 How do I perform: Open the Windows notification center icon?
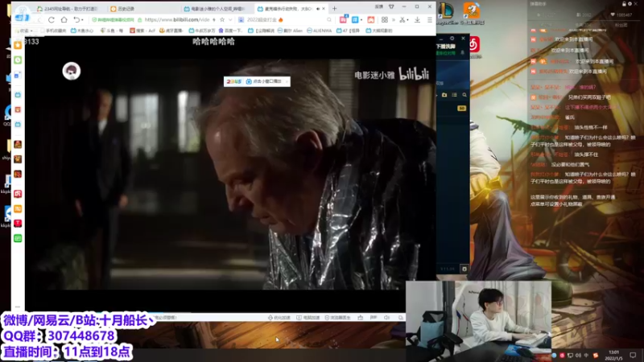[633, 355]
